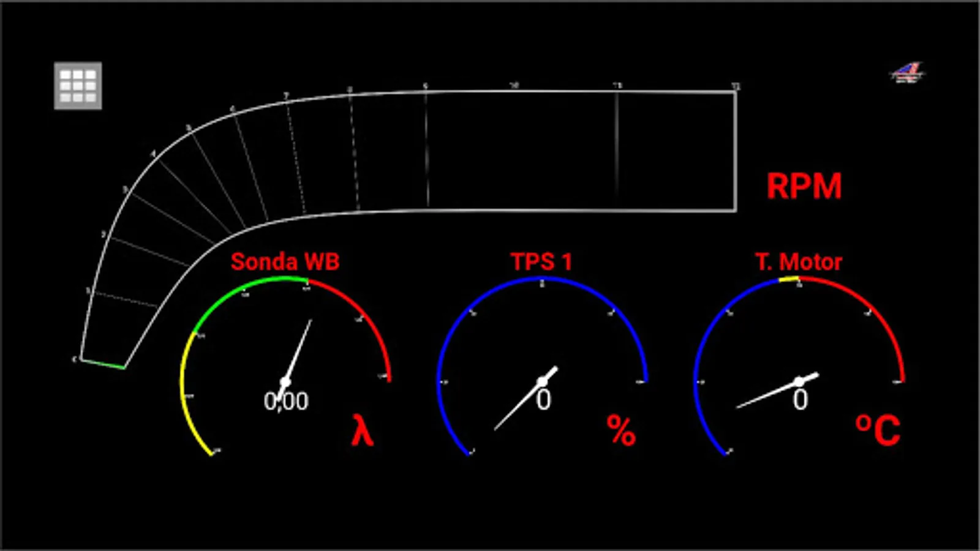Select the RPM label
980x551 pixels.
(804, 186)
